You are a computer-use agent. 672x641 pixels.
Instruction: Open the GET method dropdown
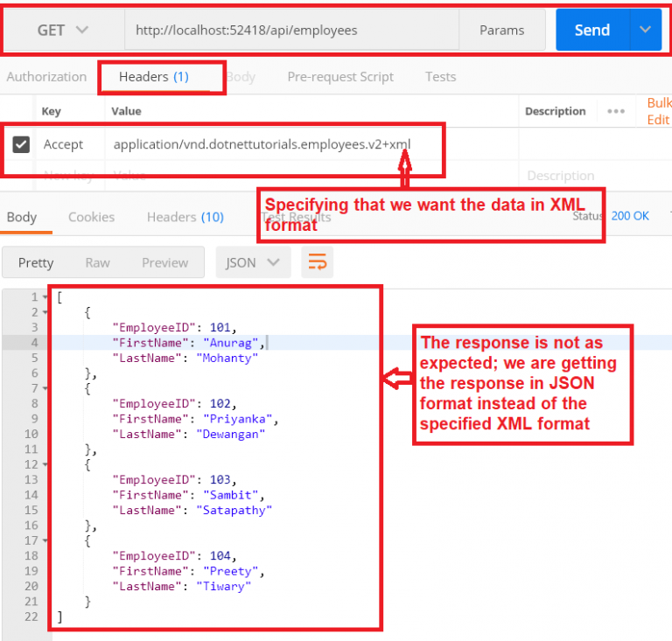coord(63,31)
